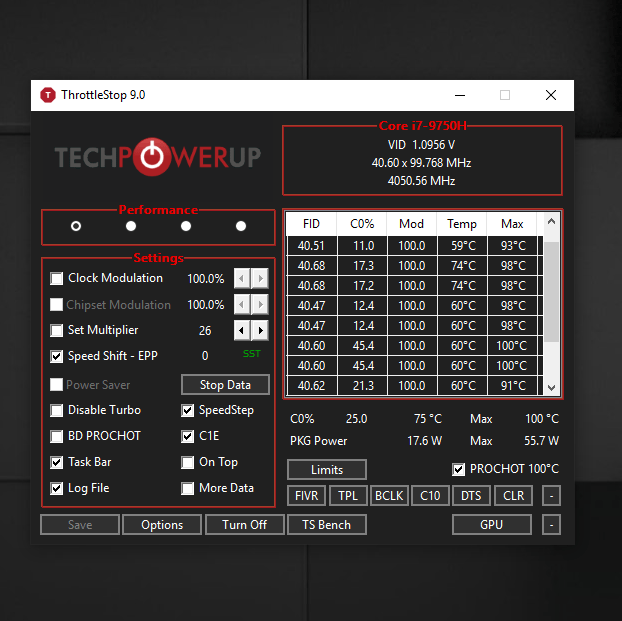
Task: Raise Set Multiplier with right arrow
Action: pyautogui.click(x=260, y=330)
